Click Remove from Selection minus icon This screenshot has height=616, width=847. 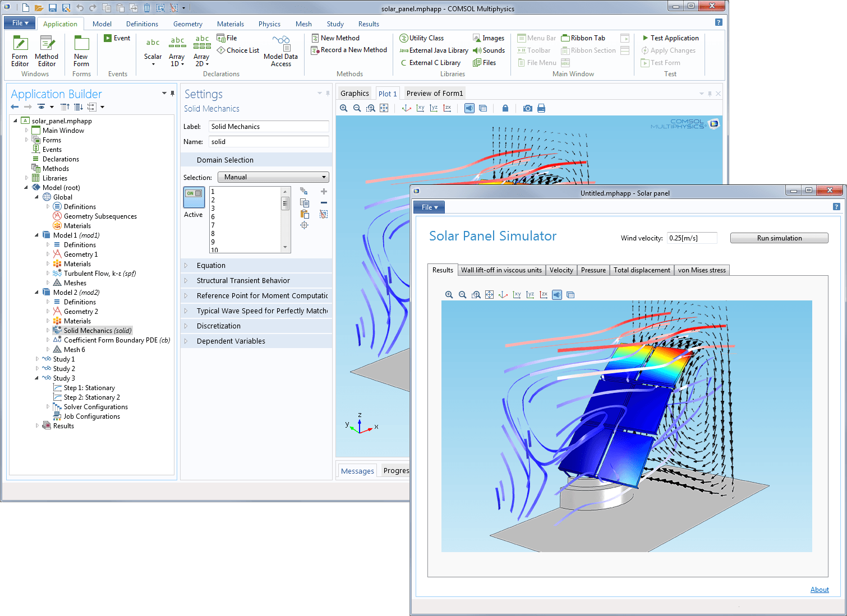click(x=324, y=203)
